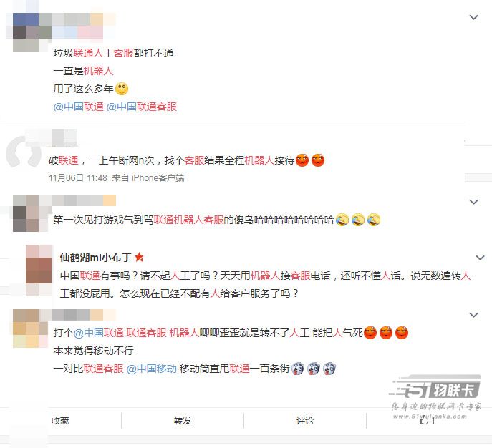Image resolution: width=492 pixels, height=448 pixels.
Task: Open the @中国联通客服 mention link
Action: (x=142, y=107)
